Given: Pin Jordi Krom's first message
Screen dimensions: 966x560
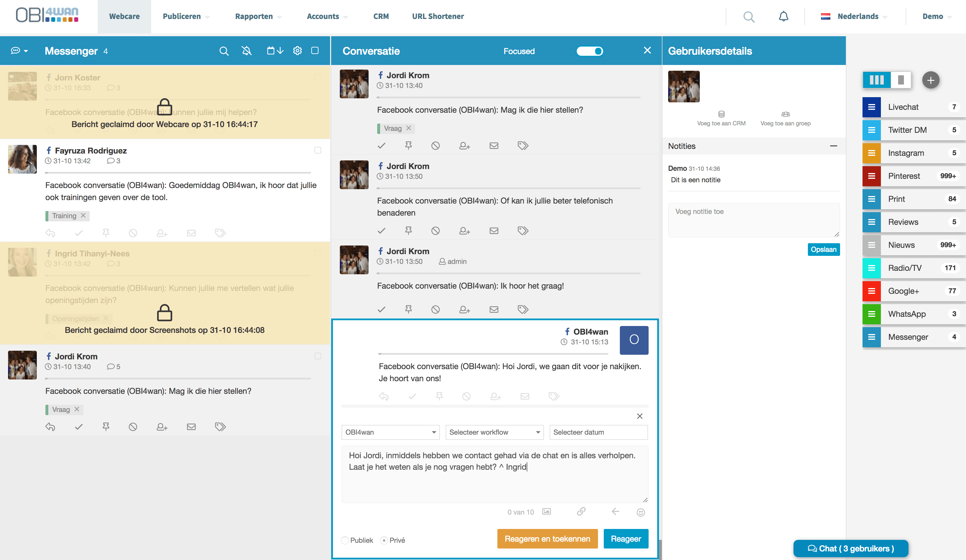Looking at the screenshot, I should (408, 145).
